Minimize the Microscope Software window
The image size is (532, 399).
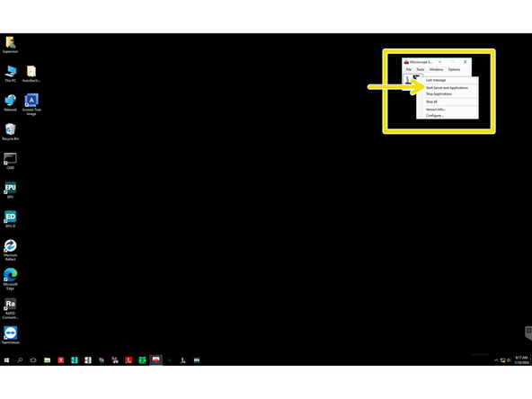(440, 62)
